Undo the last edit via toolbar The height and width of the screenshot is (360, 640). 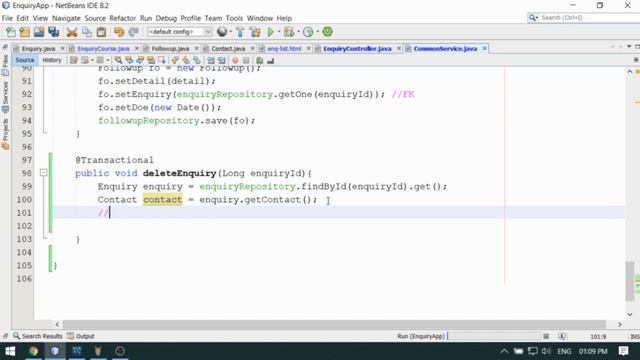119,32
